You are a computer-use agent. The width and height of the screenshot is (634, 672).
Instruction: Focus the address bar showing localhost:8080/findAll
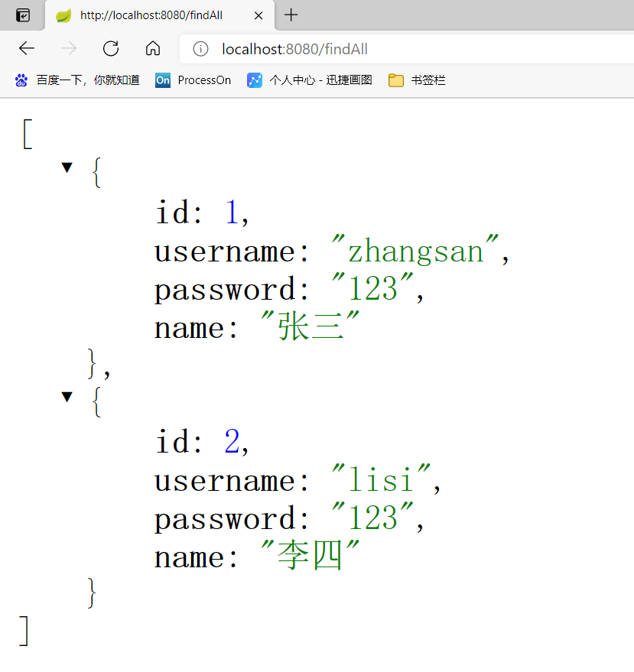coord(406,49)
